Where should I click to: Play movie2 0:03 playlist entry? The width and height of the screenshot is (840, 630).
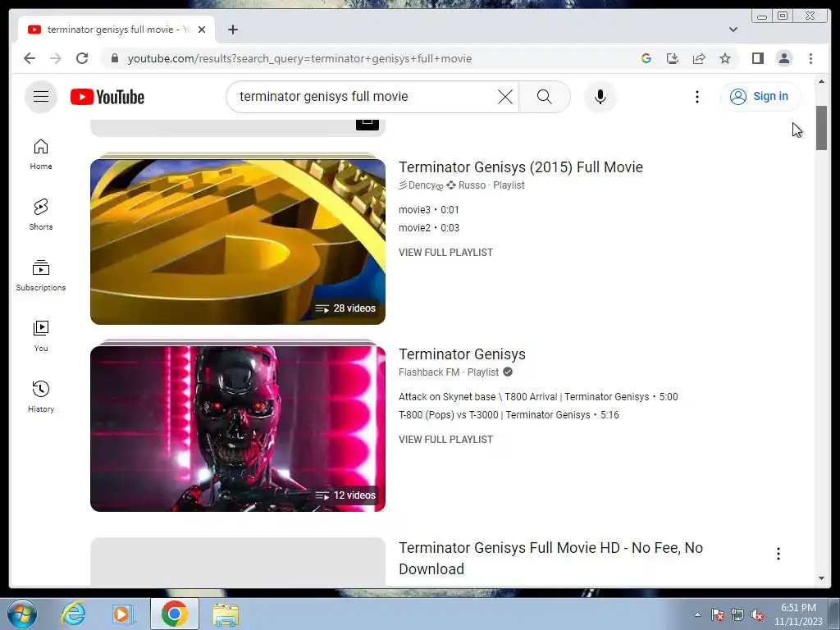428,228
